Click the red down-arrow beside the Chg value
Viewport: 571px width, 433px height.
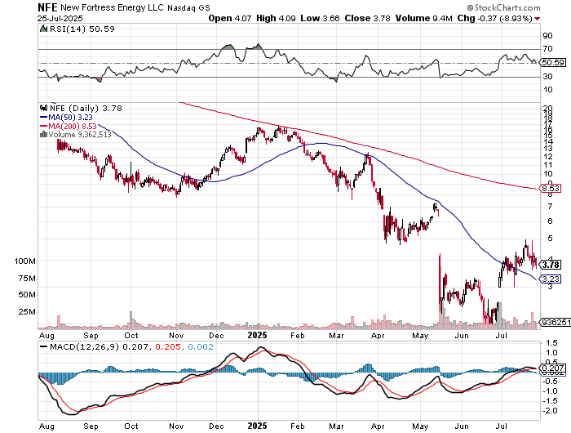click(x=537, y=19)
